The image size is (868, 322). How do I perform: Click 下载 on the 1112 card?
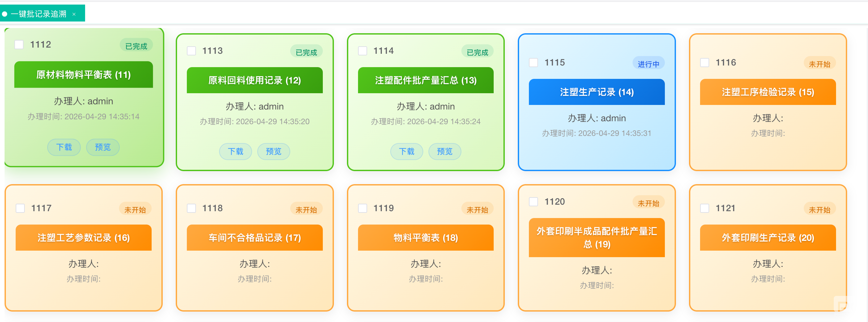coord(64,147)
